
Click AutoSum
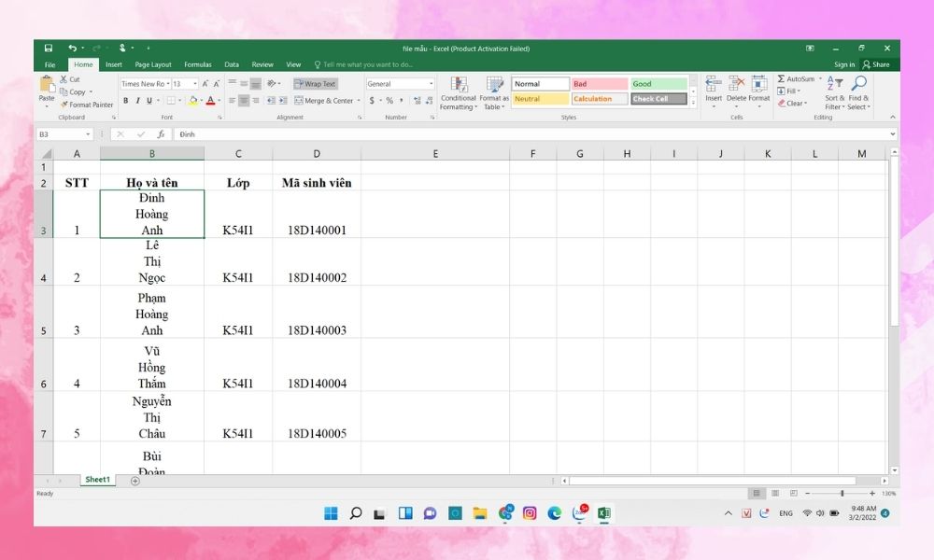[796, 79]
